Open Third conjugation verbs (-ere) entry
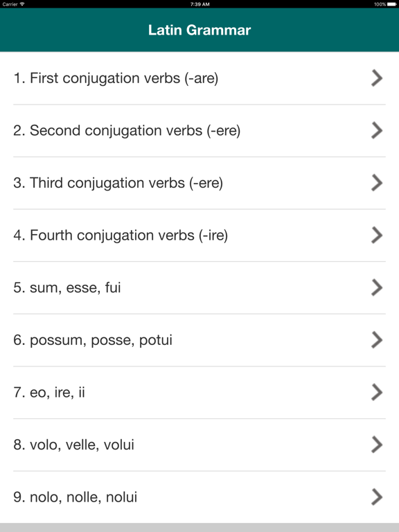Screen dimensions: 399x532 199,183
